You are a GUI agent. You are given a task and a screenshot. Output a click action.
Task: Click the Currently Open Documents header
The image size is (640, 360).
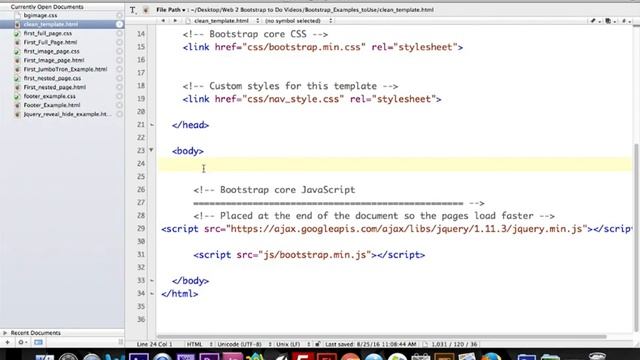pos(47,7)
